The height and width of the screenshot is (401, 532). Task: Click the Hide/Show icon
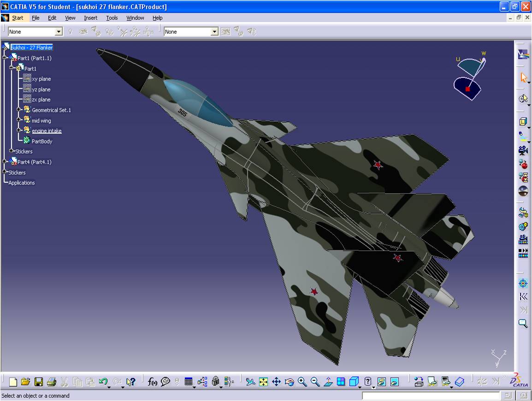(381, 382)
